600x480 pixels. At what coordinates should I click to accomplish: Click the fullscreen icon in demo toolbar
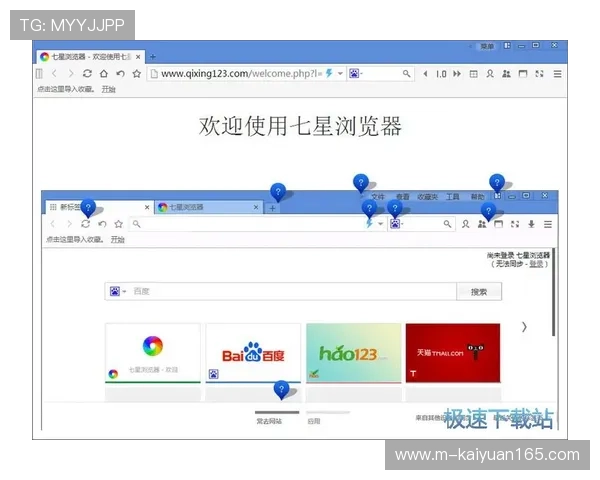pyautogui.click(x=515, y=224)
